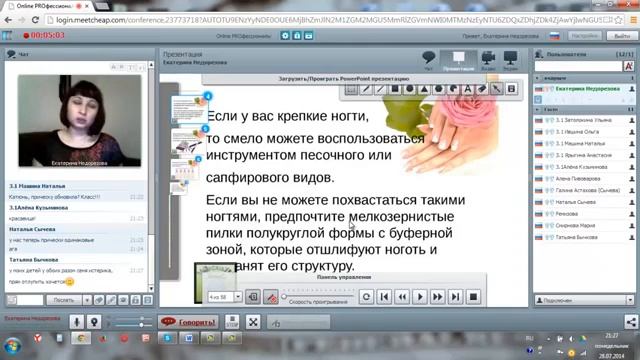Collapse the moderators group in users list

pos(537,78)
